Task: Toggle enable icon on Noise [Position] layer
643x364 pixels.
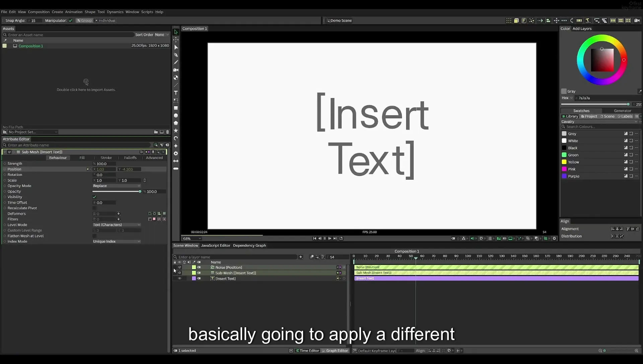Action: pyautogui.click(x=180, y=268)
